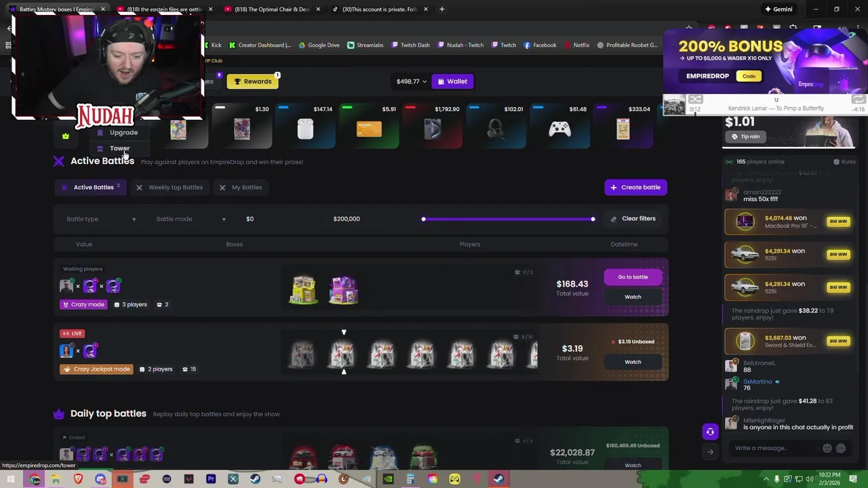The width and height of the screenshot is (868, 488).
Task: Open the $1,792.90 drop thumbnail
Action: click(x=432, y=126)
